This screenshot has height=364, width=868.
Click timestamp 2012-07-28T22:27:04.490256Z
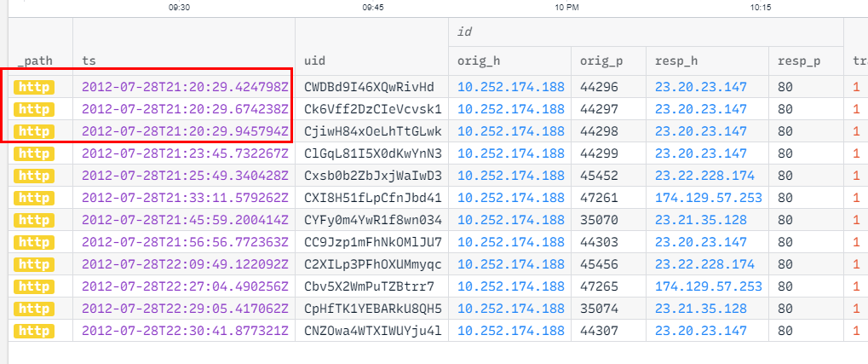click(186, 286)
